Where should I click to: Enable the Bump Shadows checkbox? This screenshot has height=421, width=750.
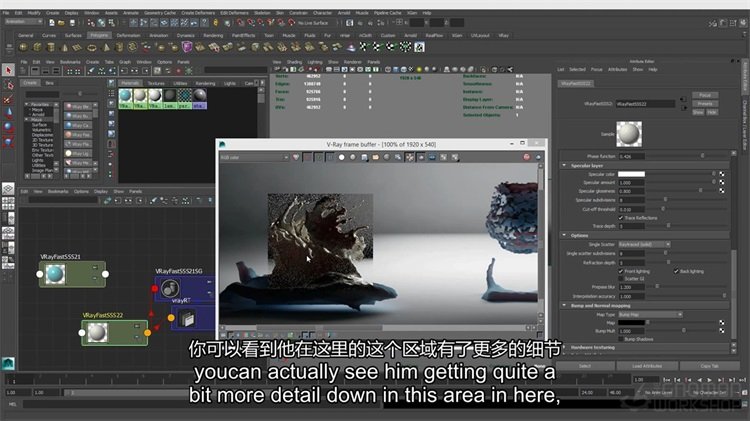(621, 339)
